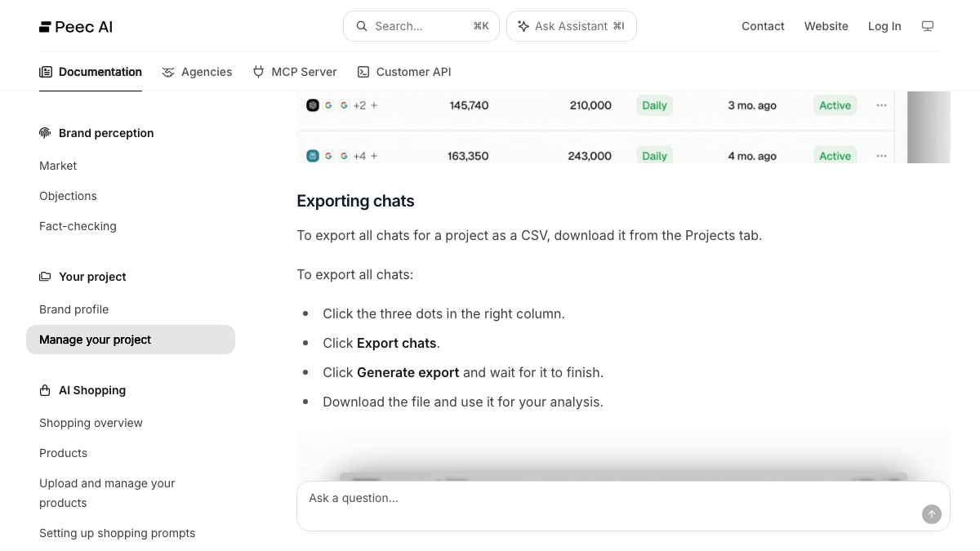Click the Active badge in 4 mo. ago row
980x551 pixels.
(835, 156)
